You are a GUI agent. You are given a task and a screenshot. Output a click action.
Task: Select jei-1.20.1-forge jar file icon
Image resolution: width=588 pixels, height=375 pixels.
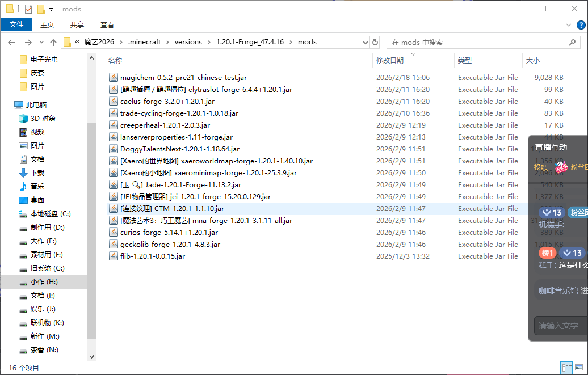coord(114,197)
